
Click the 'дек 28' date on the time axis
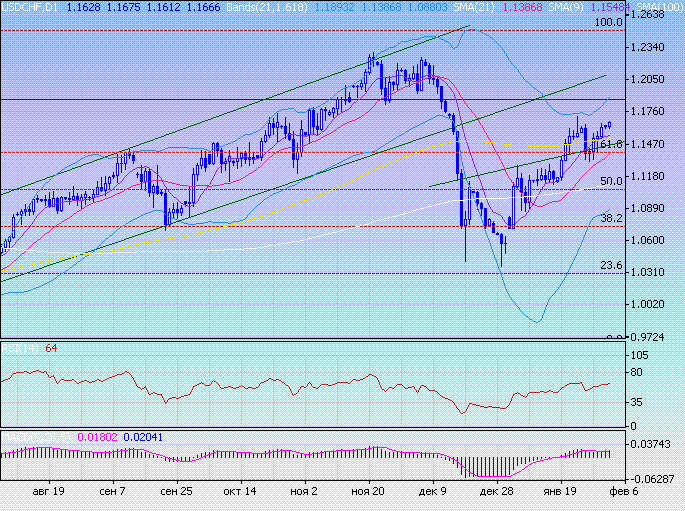497,492
